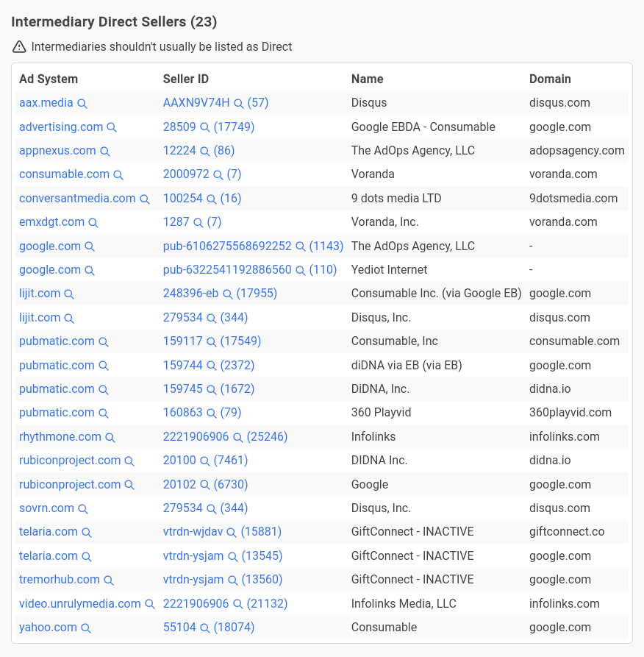Viewport: 644px width, 657px height.
Task: Open seller ID link 248396-eb
Action: 190,294
